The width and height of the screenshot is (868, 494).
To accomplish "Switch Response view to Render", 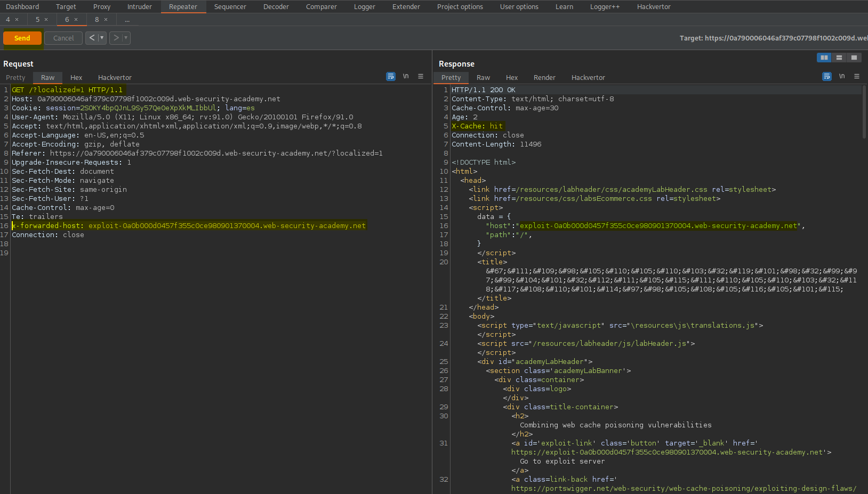I will coord(544,78).
